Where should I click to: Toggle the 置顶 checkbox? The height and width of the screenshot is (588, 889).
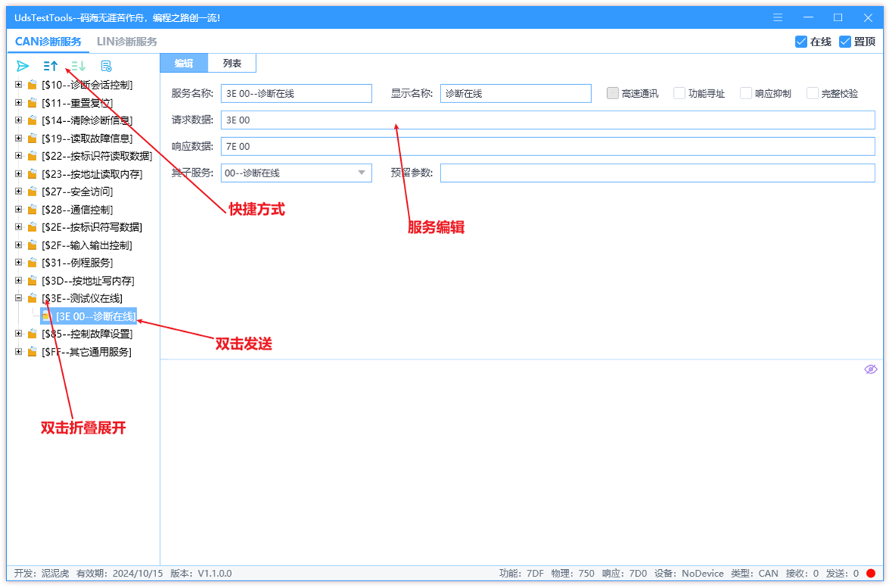(x=845, y=42)
